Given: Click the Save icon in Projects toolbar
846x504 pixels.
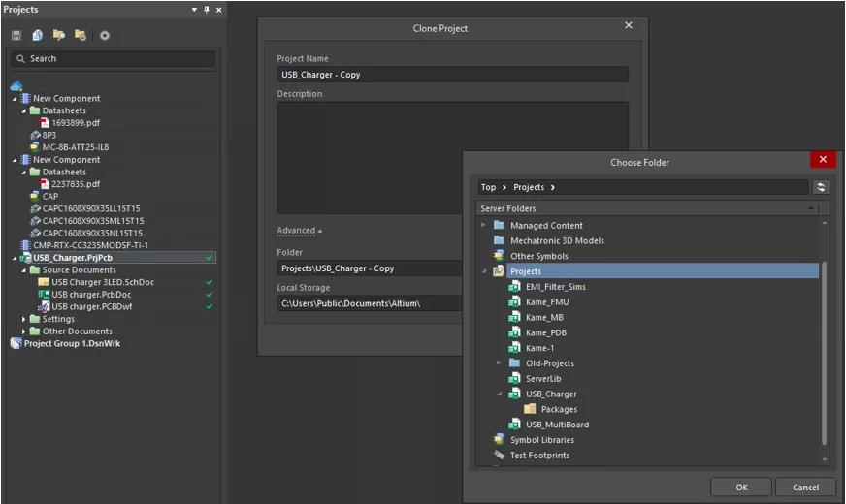Looking at the screenshot, I should 16,35.
